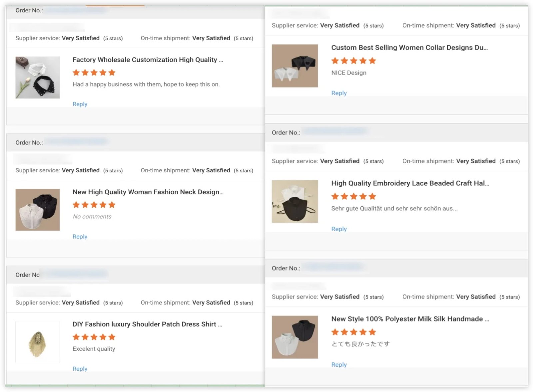Click the five-star rating above 'NICE Design'

pyautogui.click(x=353, y=61)
